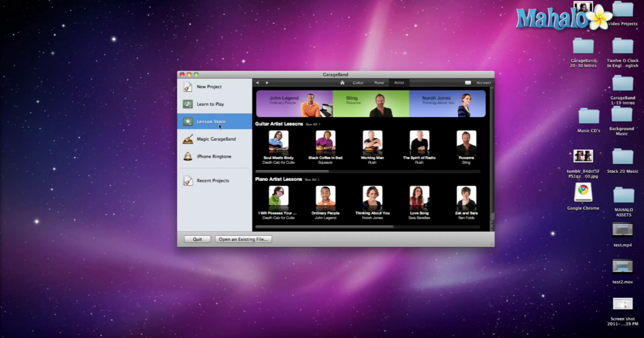Viewport: 644px width, 338px height.
Task: Click the GarageBand window title text
Action: (x=335, y=75)
